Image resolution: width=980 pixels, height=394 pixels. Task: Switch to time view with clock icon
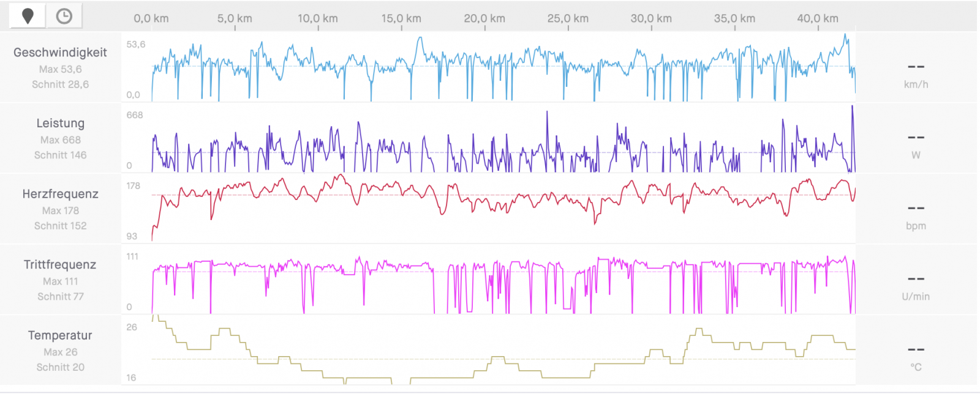click(64, 17)
